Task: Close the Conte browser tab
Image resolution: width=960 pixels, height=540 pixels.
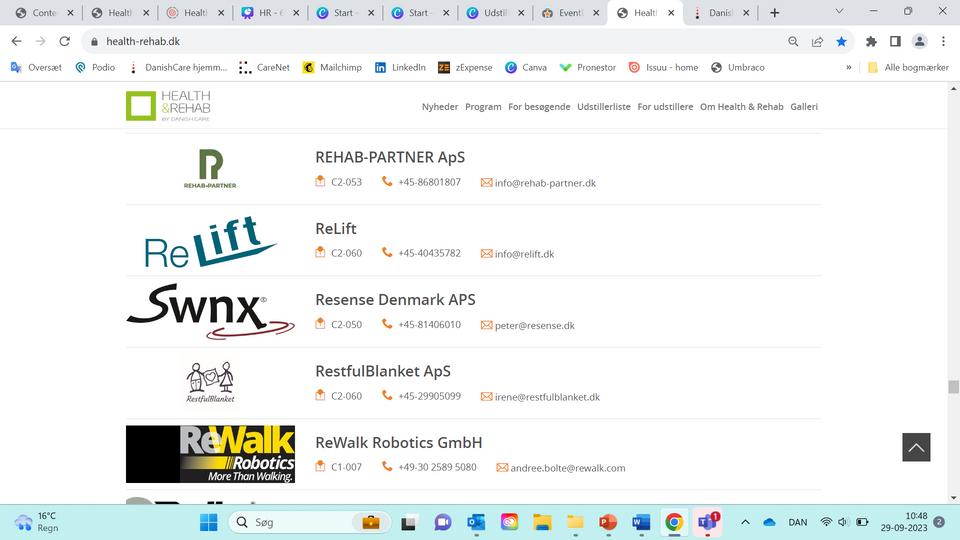Action: pyautogui.click(x=70, y=13)
